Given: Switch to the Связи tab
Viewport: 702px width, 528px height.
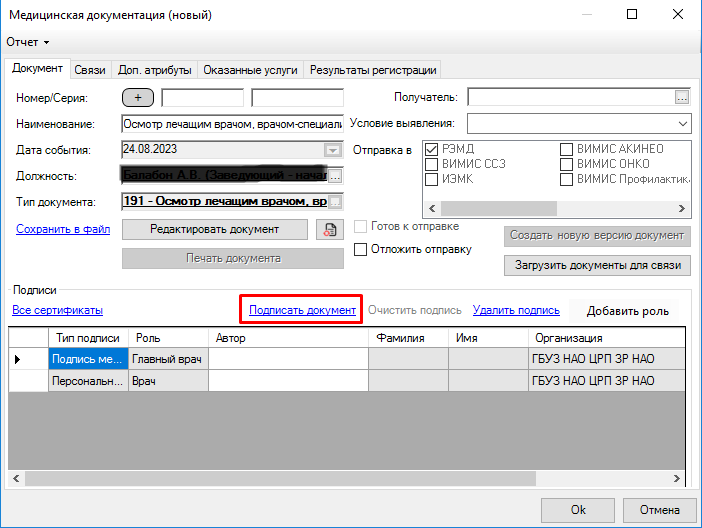Looking at the screenshot, I should [x=90, y=70].
